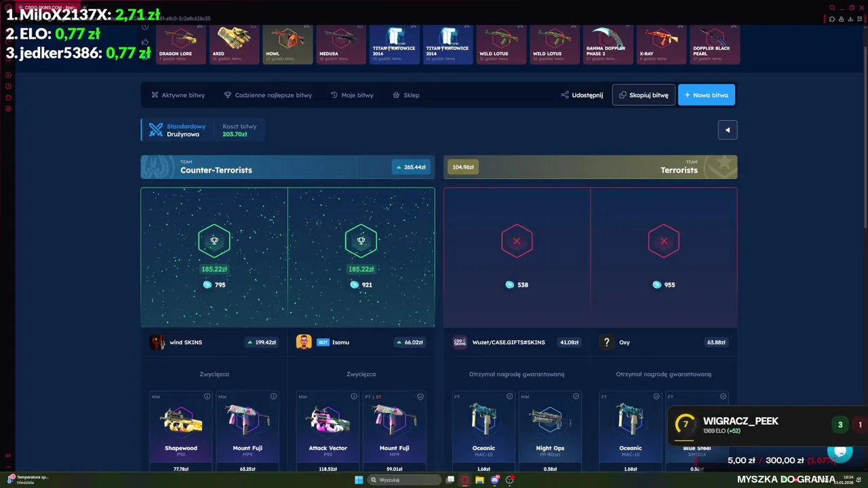Click the gem icon next to 921

(354, 285)
